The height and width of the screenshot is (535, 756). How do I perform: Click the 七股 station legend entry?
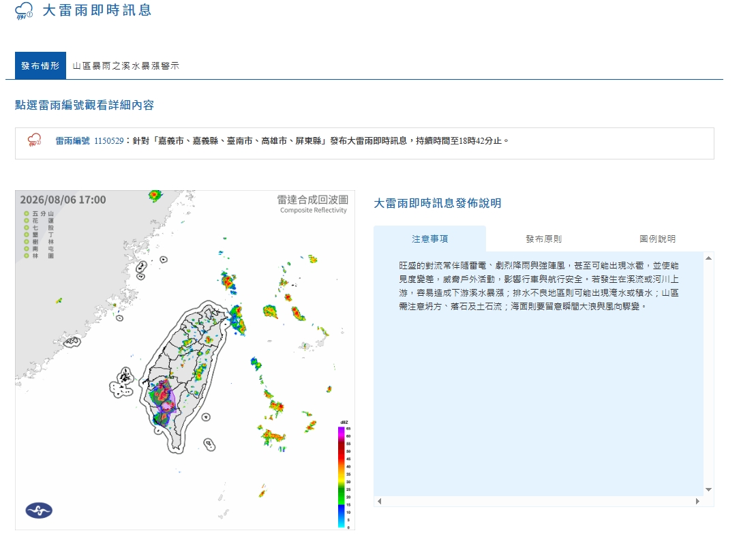click(x=40, y=228)
